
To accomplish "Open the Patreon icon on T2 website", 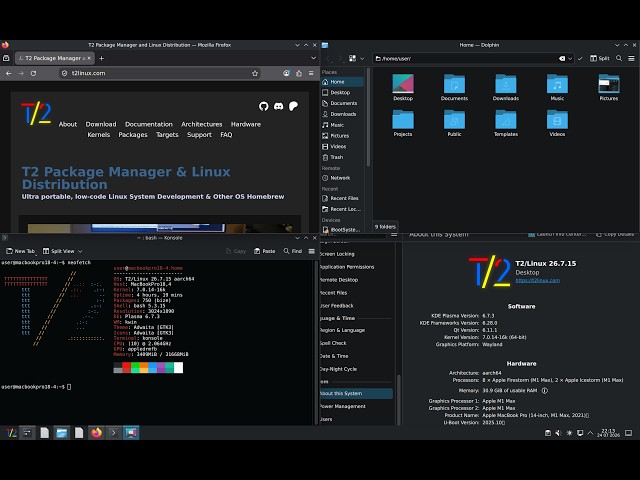I will click(x=293, y=107).
